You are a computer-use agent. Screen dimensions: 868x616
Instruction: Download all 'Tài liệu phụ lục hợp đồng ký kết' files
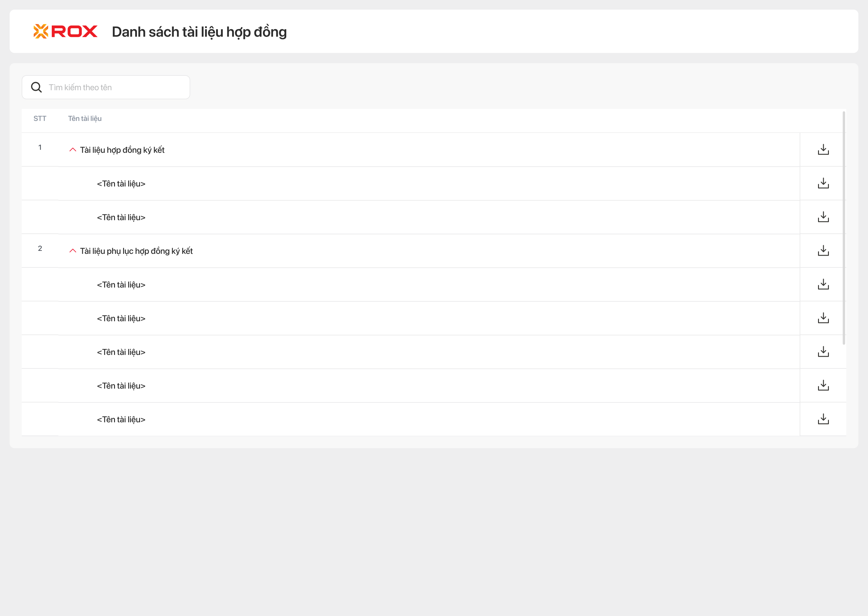pyautogui.click(x=823, y=251)
